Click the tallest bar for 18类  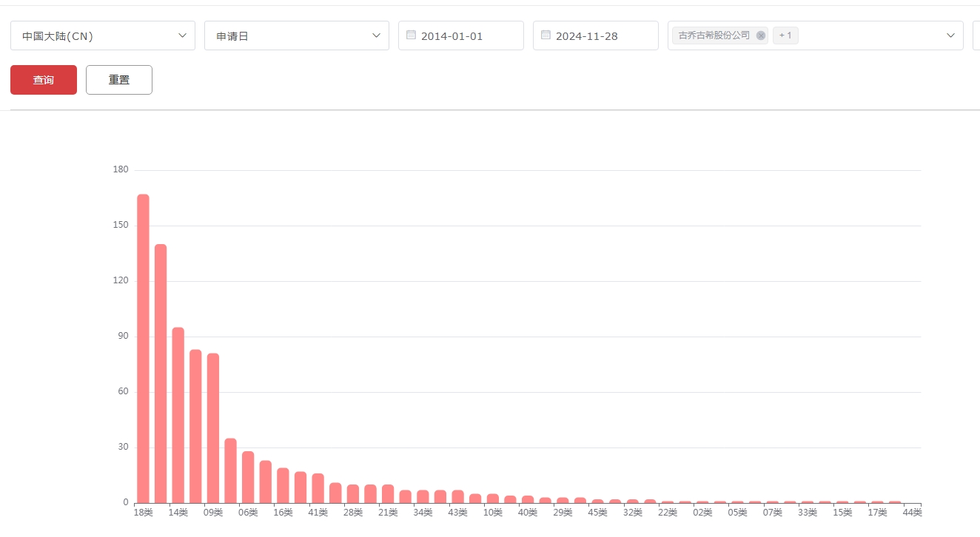point(143,348)
